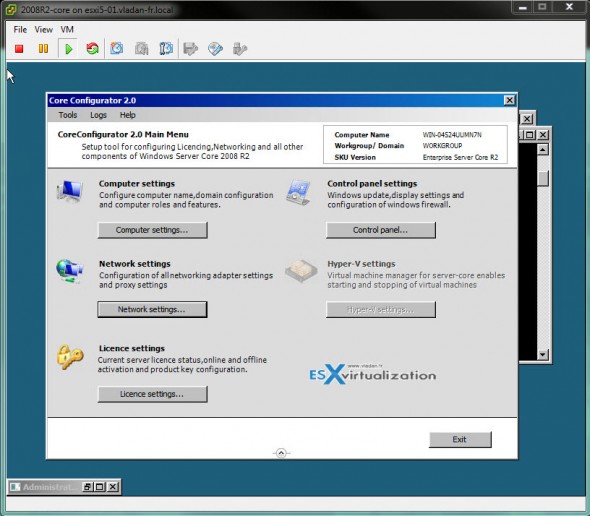Viewport: 590px width, 516px height.
Task: Click the Computer settings... button
Action: point(152,230)
